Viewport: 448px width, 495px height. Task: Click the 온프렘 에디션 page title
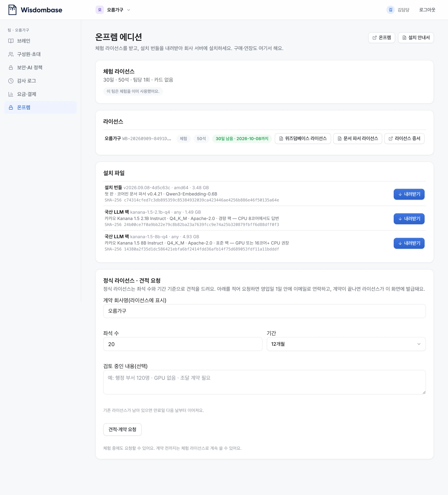118,37
